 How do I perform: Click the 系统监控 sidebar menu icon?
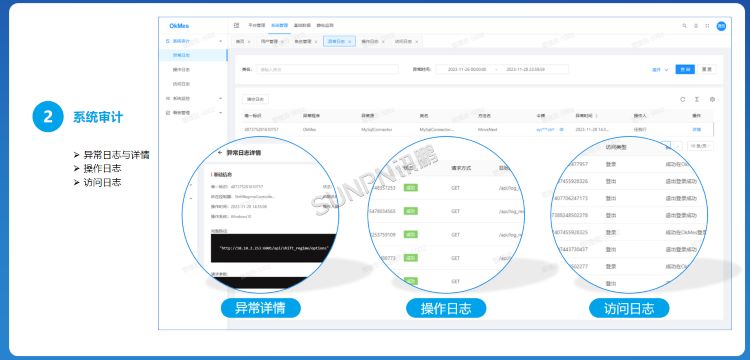[x=167, y=98]
